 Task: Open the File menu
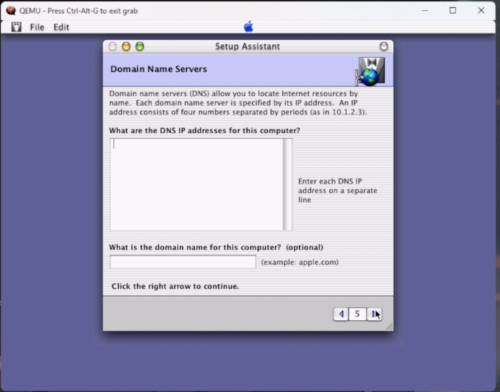coord(37,27)
